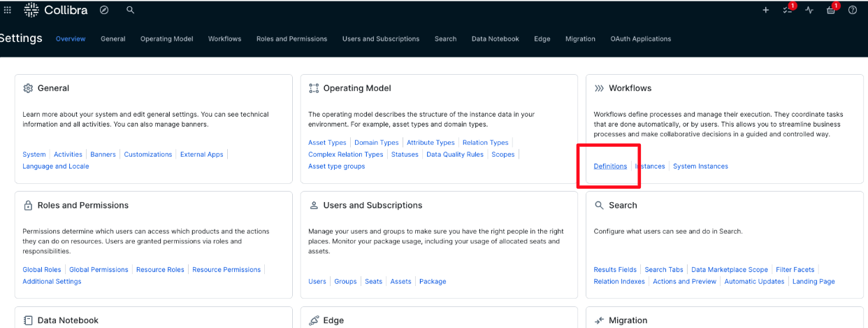
Task: Open the compass browse icon
Action: [104, 10]
